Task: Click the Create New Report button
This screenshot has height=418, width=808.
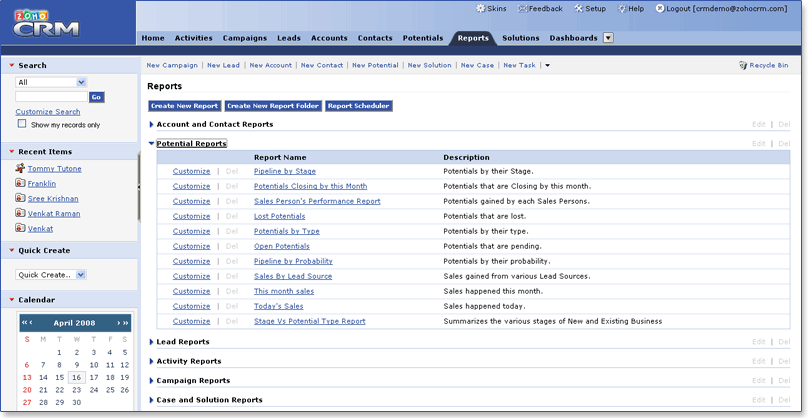Action: [184, 106]
